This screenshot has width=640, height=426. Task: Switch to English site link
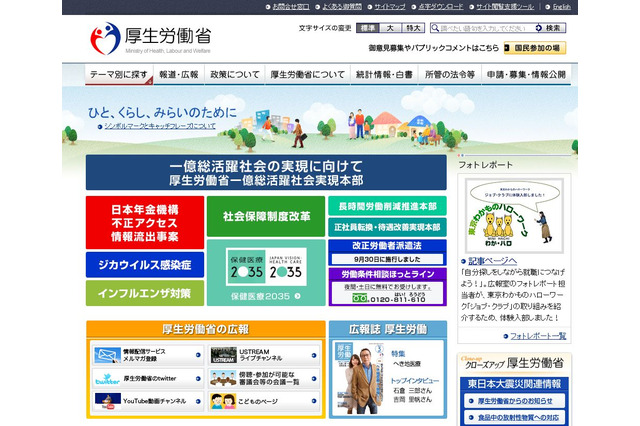562,7
